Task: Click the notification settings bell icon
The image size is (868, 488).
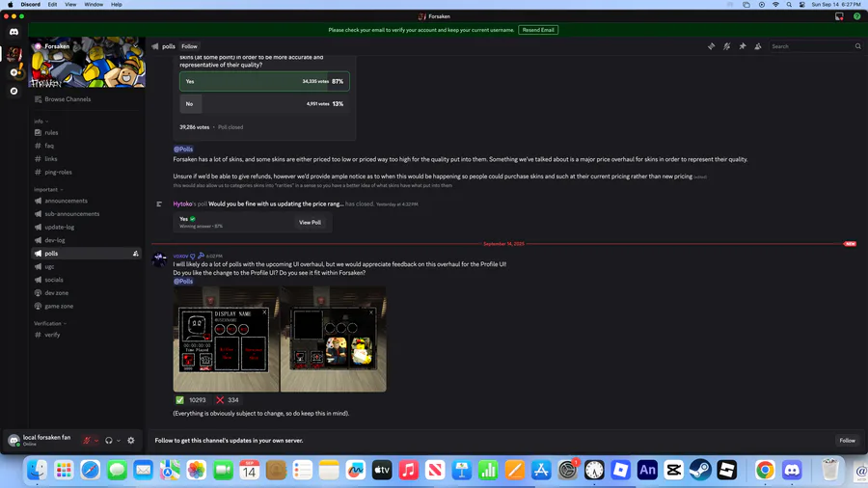Action: click(727, 46)
